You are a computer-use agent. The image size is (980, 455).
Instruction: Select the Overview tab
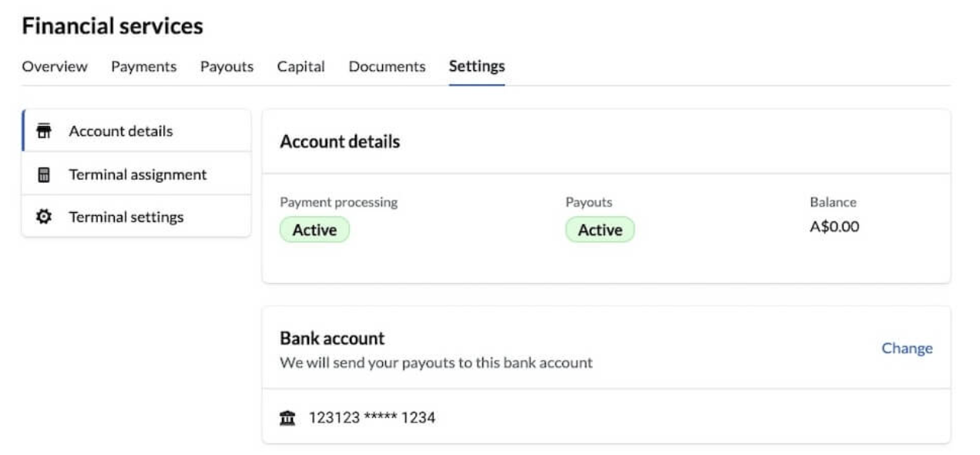(54, 66)
